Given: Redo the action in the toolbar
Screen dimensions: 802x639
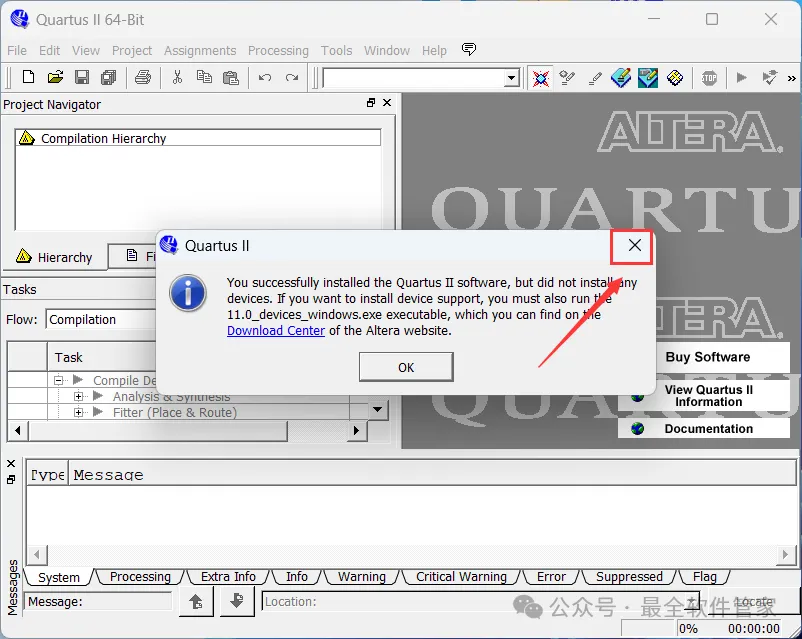Looking at the screenshot, I should (292, 78).
